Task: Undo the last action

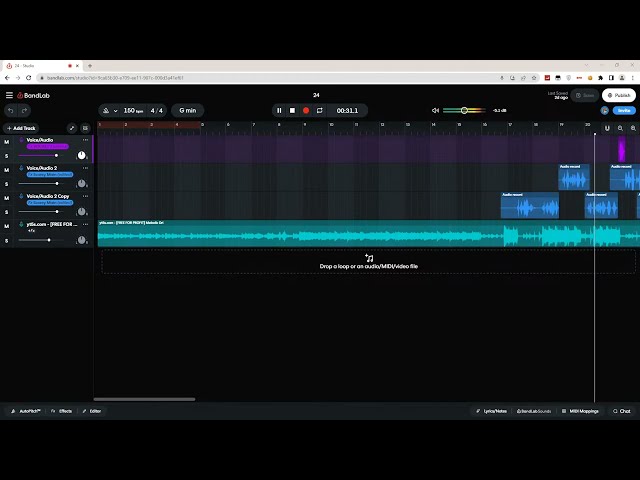Action: (11, 111)
